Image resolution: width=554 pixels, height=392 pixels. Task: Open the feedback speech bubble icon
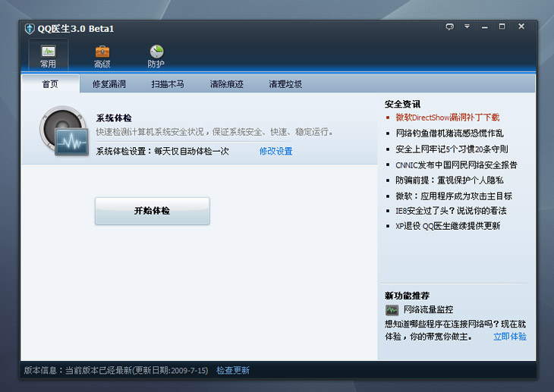click(449, 27)
